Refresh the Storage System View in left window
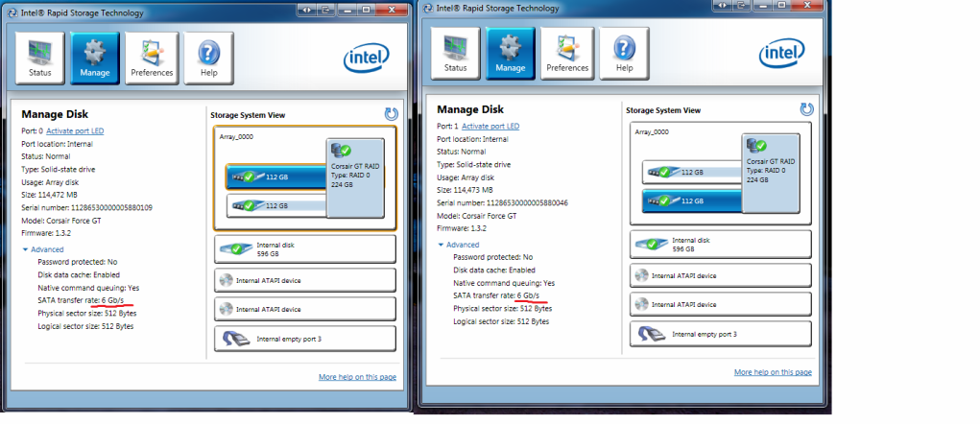This screenshot has height=424, width=980. point(391,114)
